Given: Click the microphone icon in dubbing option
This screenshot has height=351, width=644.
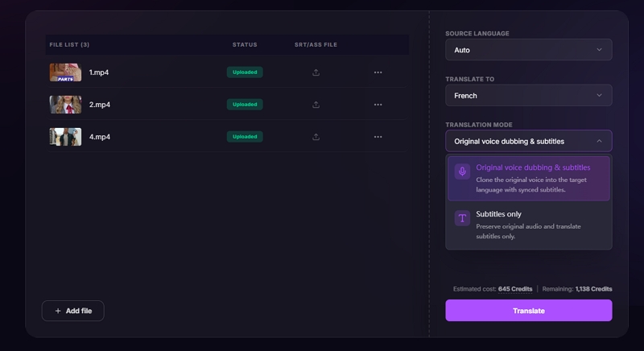Looking at the screenshot, I should tap(462, 171).
